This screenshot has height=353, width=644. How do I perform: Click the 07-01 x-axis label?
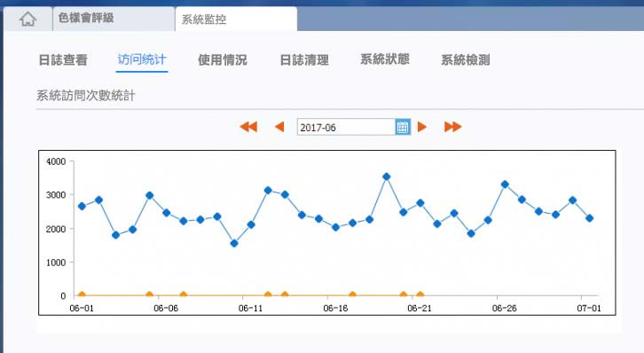(x=589, y=308)
